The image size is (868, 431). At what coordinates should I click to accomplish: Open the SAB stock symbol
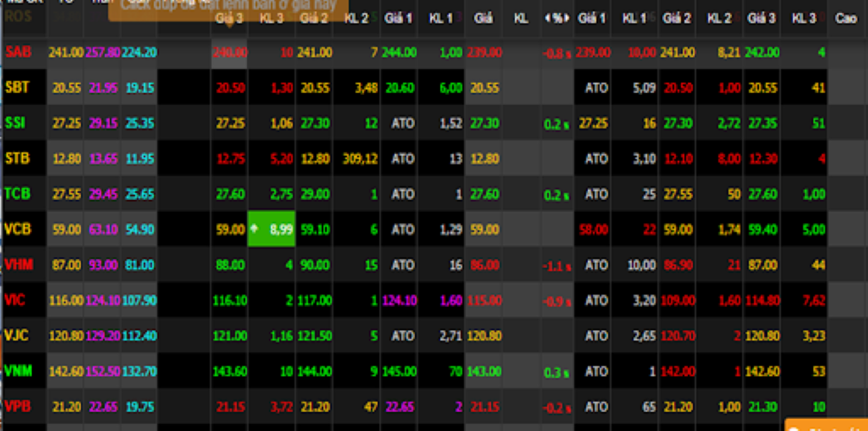[x=18, y=52]
